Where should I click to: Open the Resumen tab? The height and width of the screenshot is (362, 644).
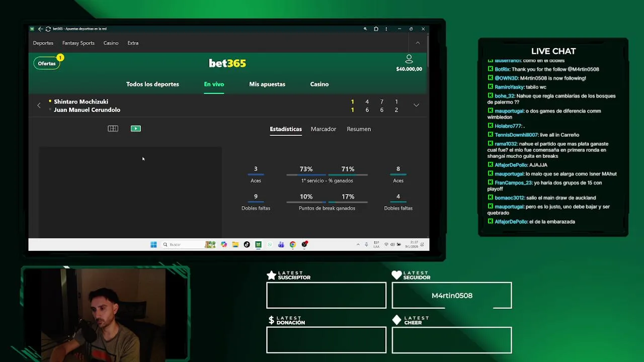(x=359, y=129)
